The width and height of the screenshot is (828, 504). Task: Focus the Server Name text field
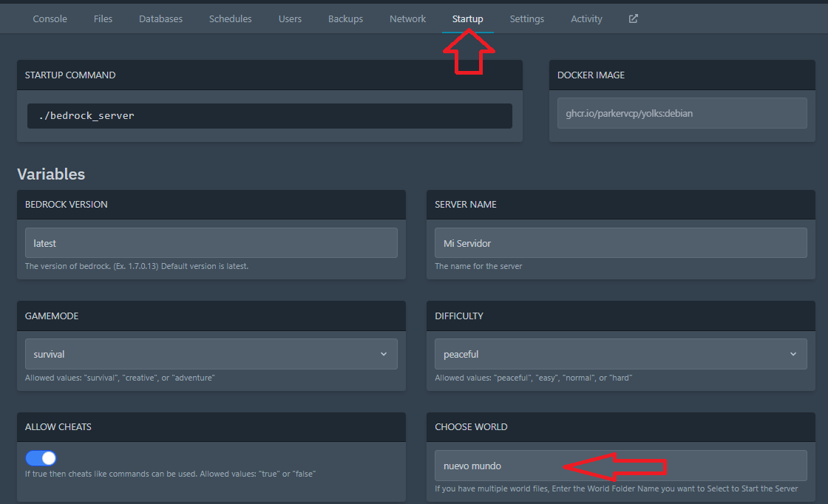point(620,242)
